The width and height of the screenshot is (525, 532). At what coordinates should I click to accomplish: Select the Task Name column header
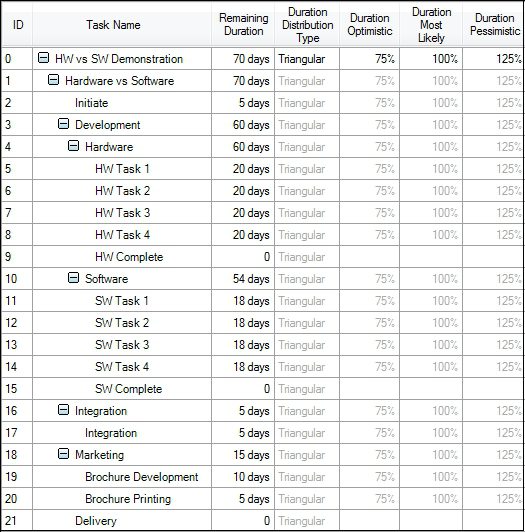point(113,25)
